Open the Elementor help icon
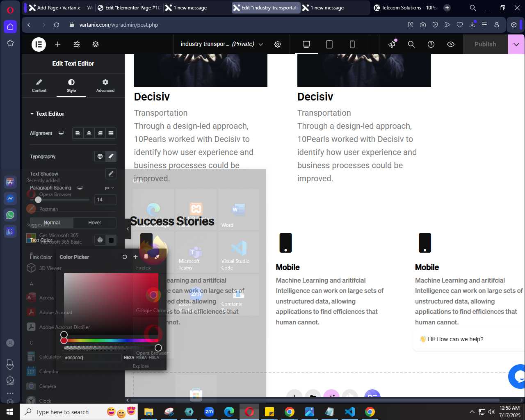525x420 pixels. click(431, 44)
